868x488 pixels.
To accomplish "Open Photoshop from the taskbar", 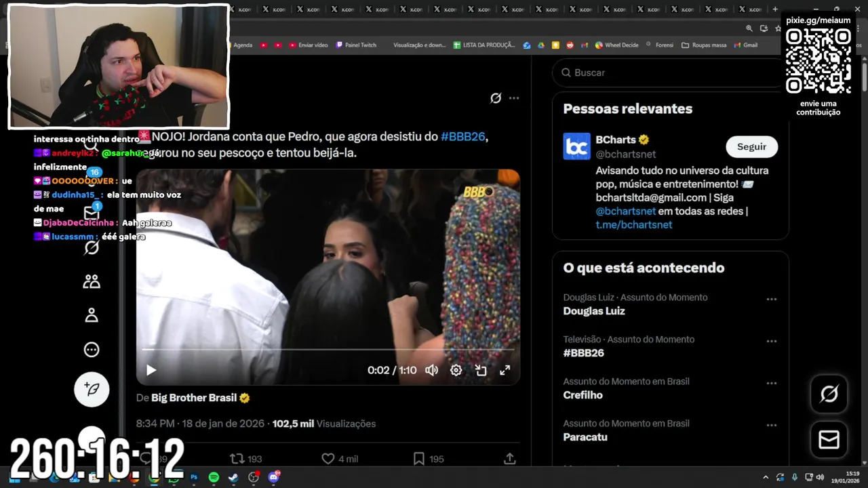I will click(193, 477).
